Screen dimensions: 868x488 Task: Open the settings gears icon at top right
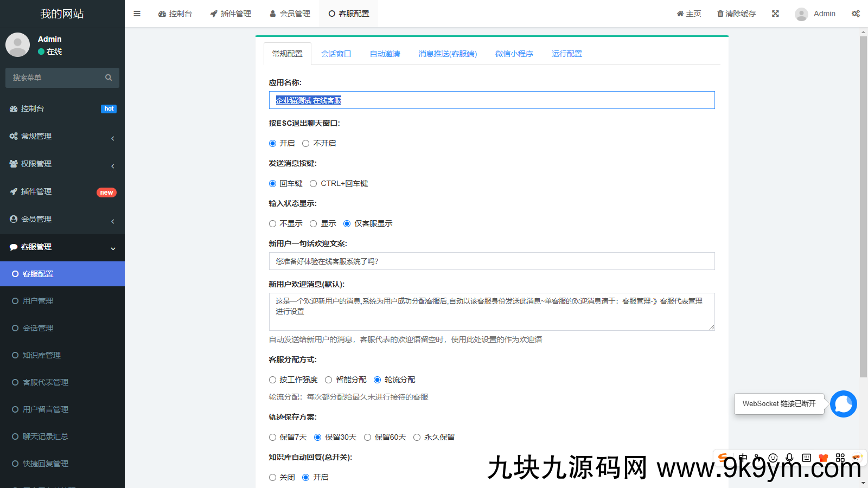coord(856,14)
